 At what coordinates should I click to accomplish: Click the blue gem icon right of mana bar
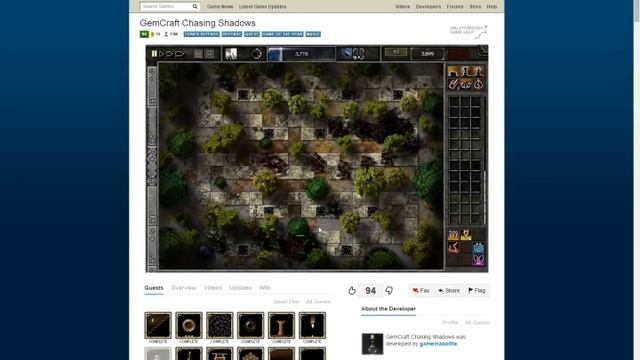346,53
